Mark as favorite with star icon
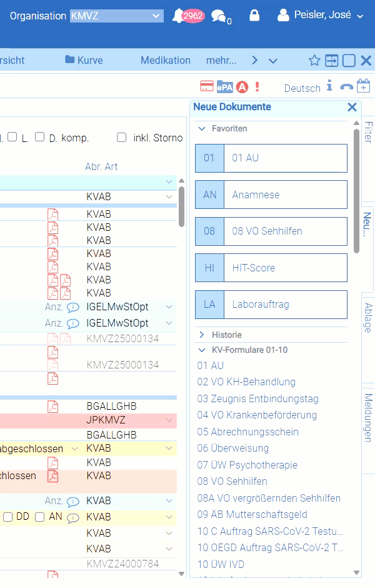Image resolution: width=375 pixels, height=588 pixels. (x=314, y=61)
